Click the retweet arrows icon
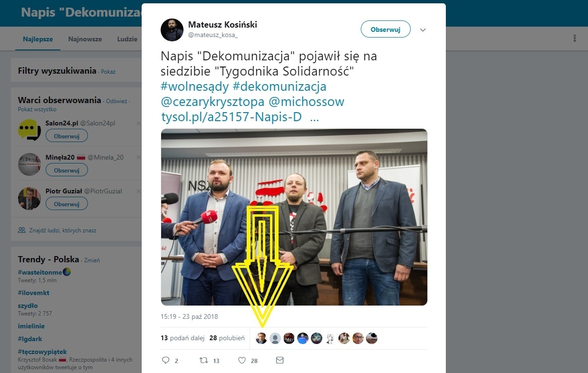This screenshot has width=588, height=373. pos(204,360)
